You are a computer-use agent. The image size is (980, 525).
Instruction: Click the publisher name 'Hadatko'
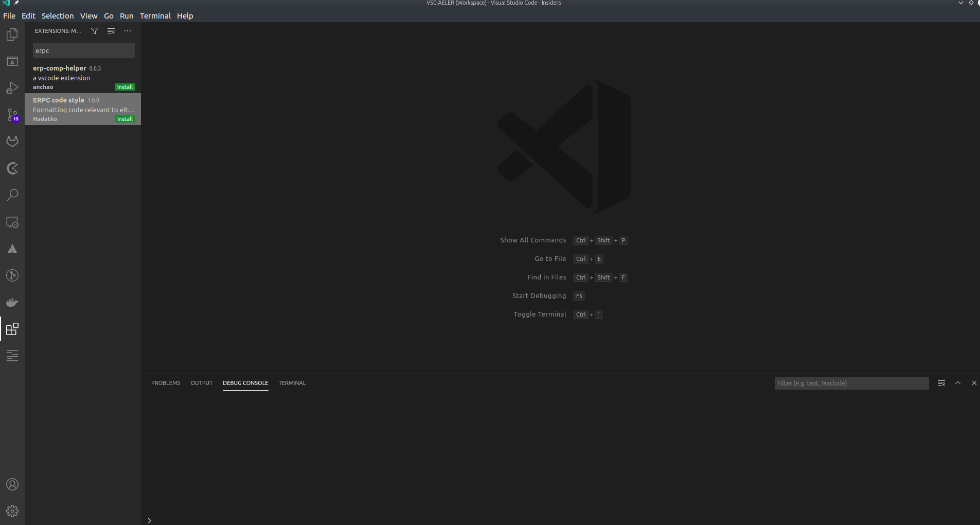pos(45,119)
